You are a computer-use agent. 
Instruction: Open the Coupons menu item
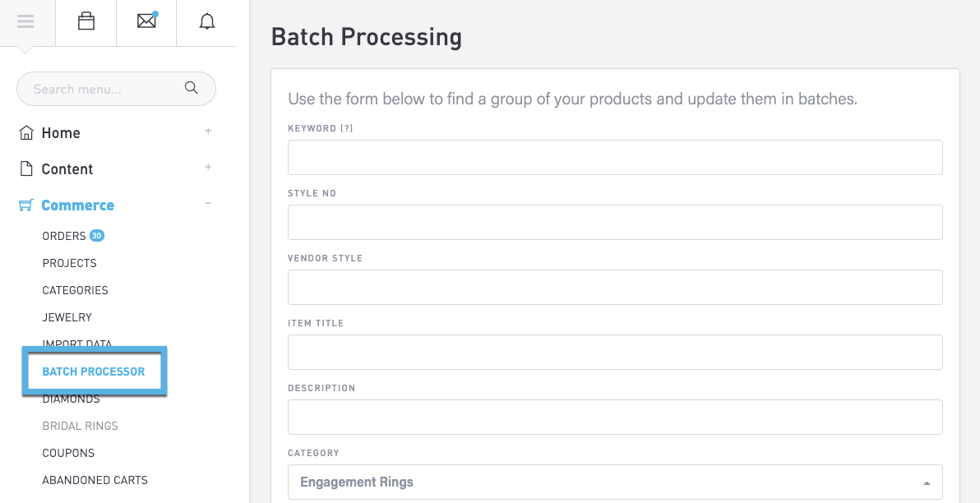click(x=68, y=453)
